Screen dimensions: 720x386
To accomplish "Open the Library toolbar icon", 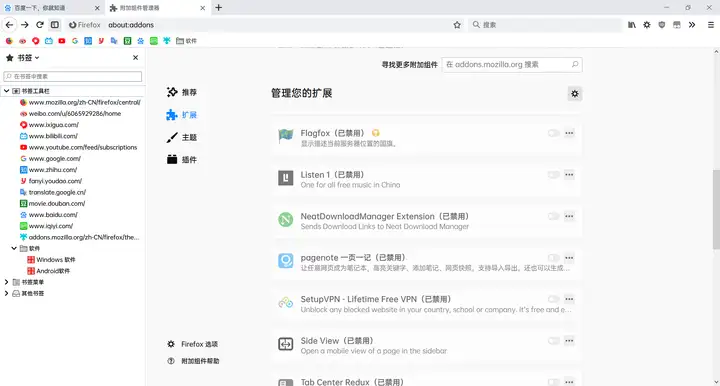I will tap(632, 25).
